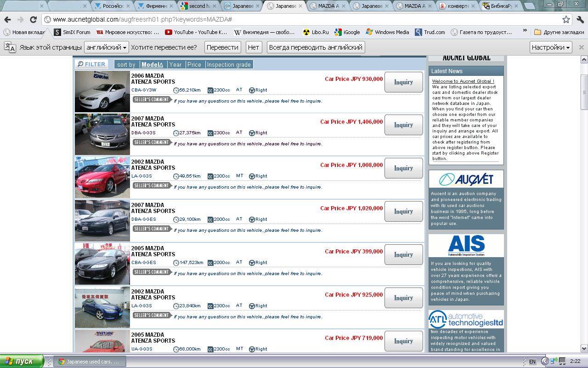Screen dimensions: 588x368
Task: Switch to the БибикаРу tab
Action: coord(501,6)
